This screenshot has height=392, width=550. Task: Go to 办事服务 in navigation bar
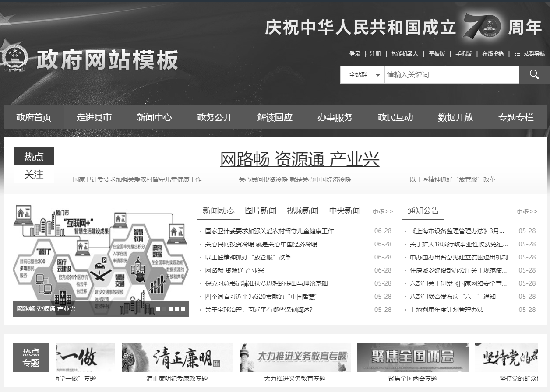pos(335,117)
